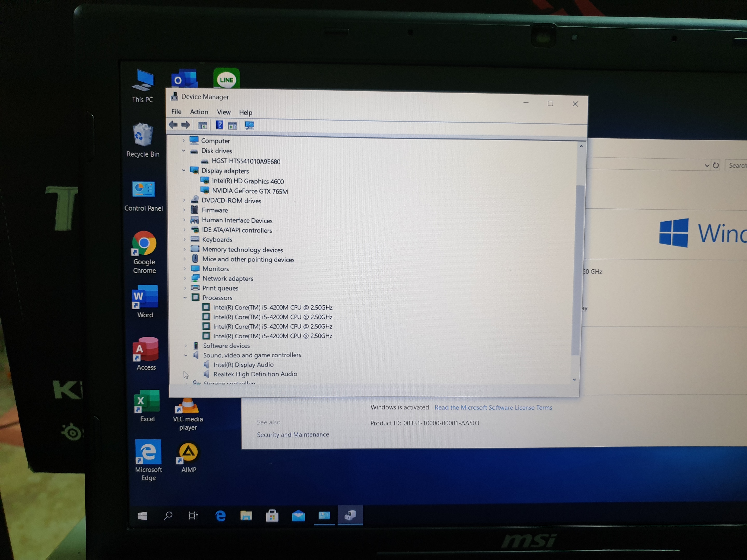This screenshot has height=560, width=747.
Task: Open the View menu
Action: [x=224, y=112]
